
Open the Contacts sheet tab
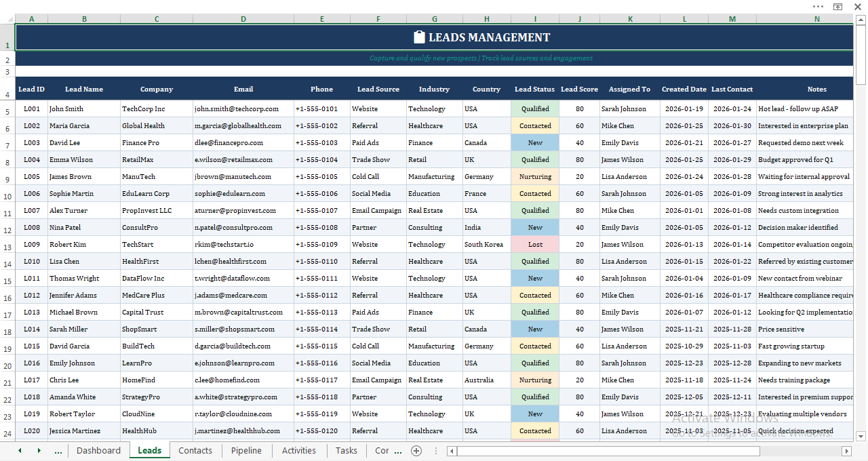coord(195,451)
